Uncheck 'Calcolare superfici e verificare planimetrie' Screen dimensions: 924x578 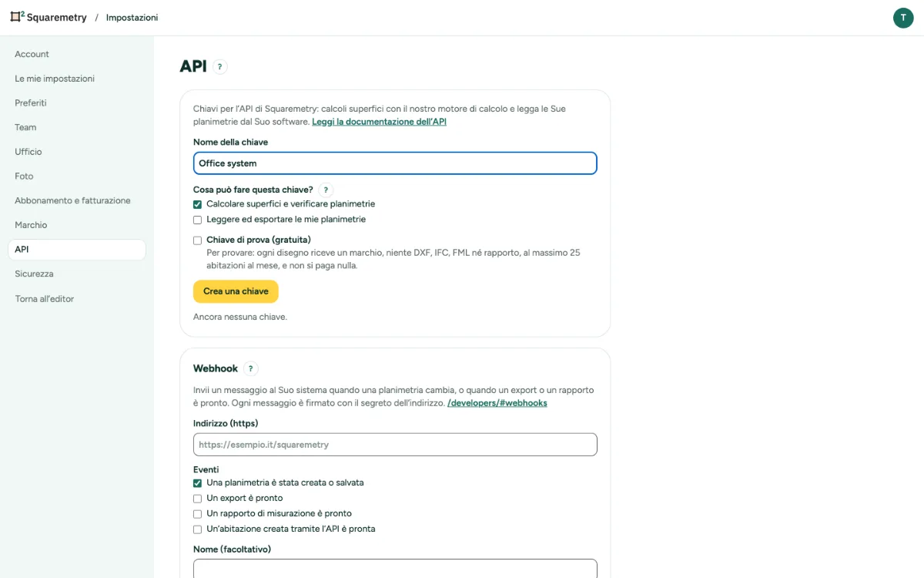pyautogui.click(x=198, y=204)
